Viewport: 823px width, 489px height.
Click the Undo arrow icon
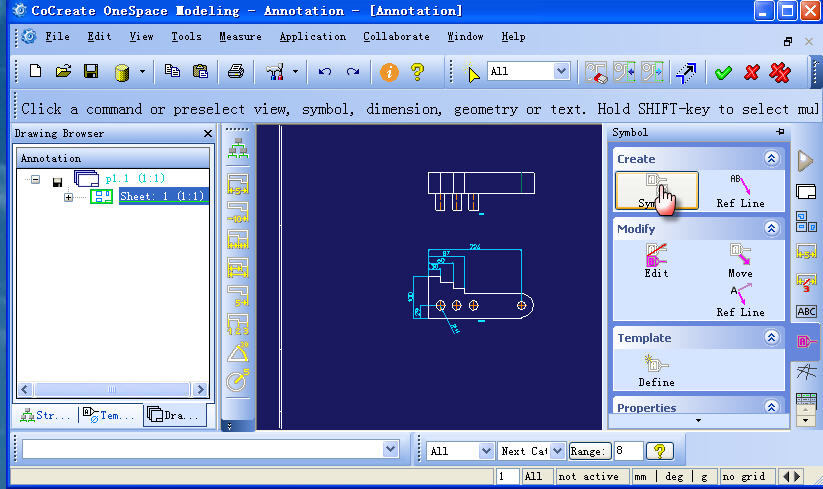tap(324, 71)
